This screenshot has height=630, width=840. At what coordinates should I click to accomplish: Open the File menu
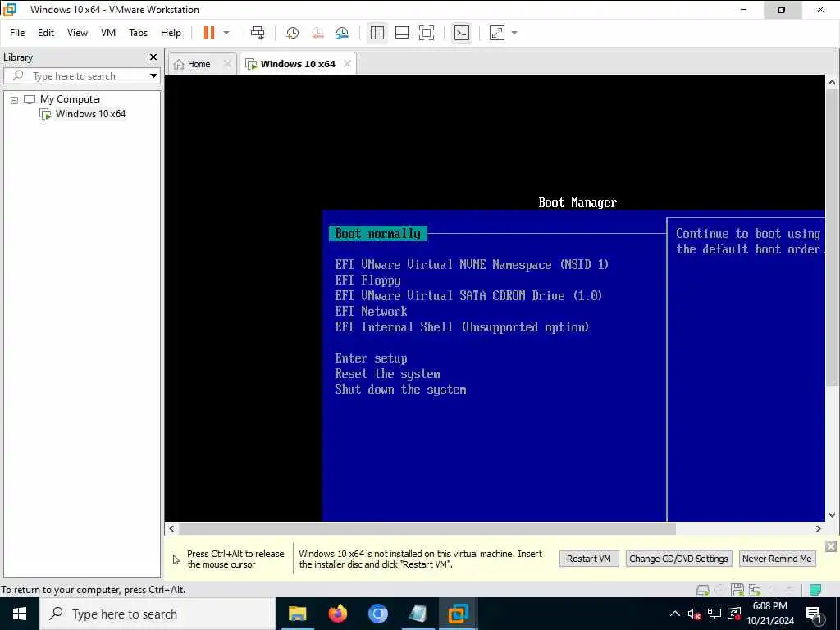pos(17,33)
